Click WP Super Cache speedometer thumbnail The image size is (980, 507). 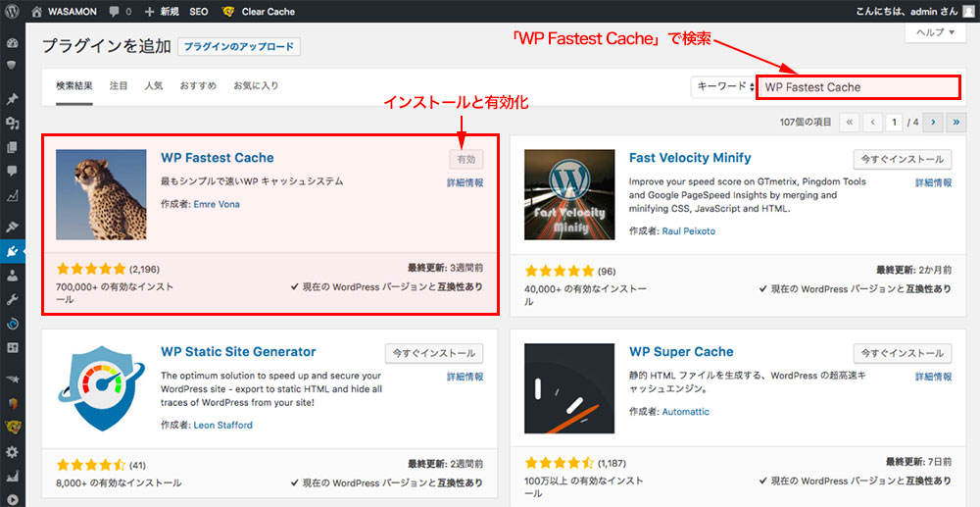point(569,388)
